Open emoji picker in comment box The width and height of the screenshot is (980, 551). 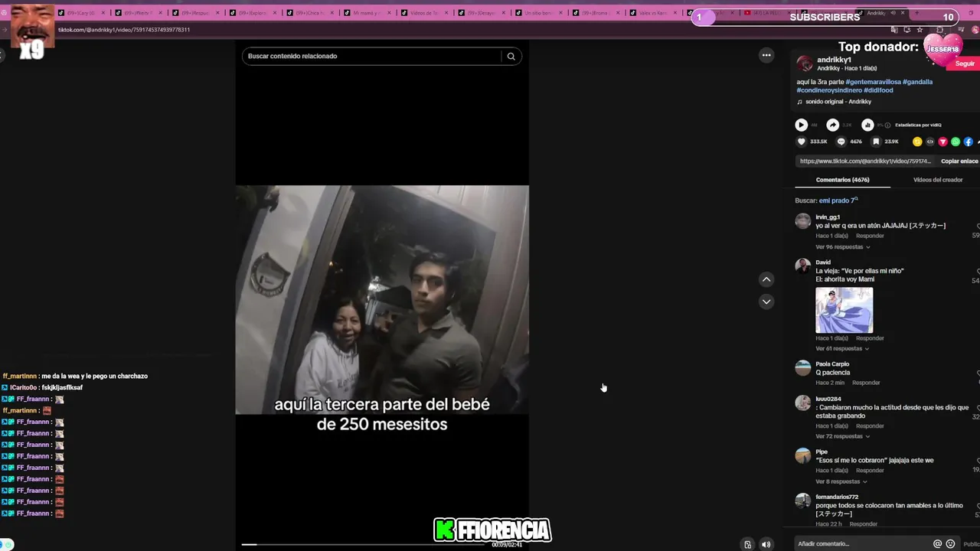[950, 543]
